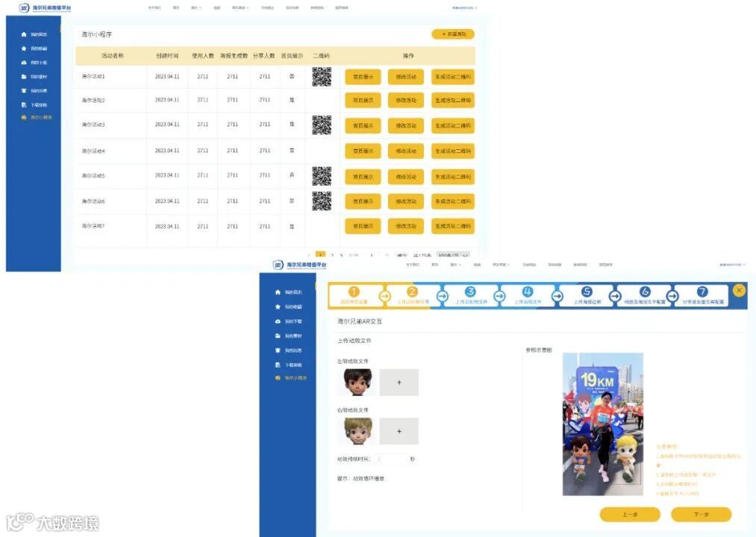Click arrow icon between steps 6 and 7

tap(672, 296)
